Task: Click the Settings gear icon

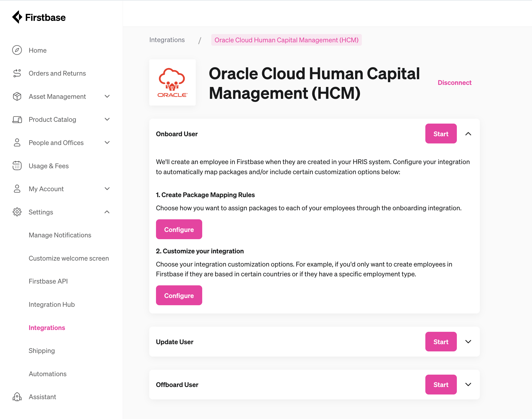Action: click(17, 212)
